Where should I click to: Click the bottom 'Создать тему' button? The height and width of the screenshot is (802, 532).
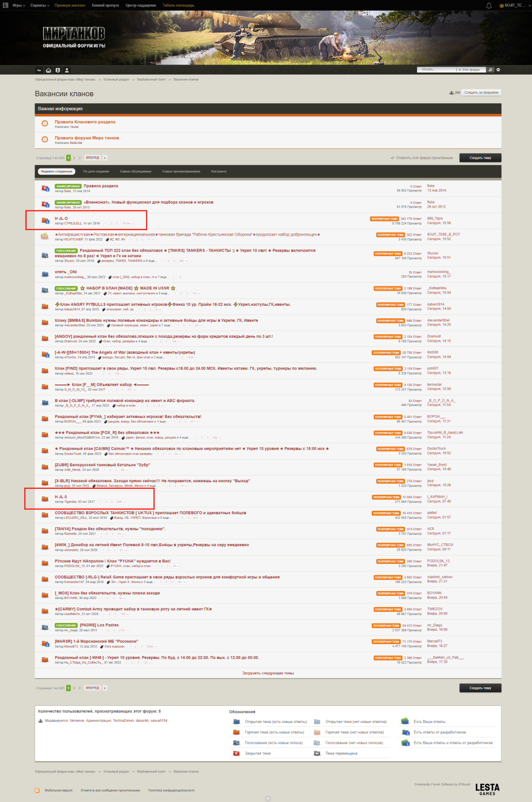[480, 688]
